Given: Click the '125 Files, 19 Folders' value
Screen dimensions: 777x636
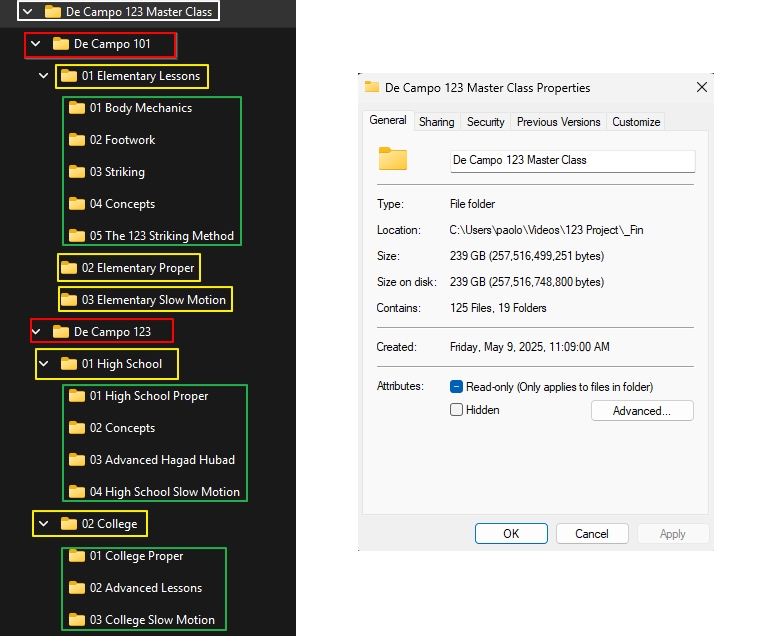Looking at the screenshot, I should tap(498, 308).
